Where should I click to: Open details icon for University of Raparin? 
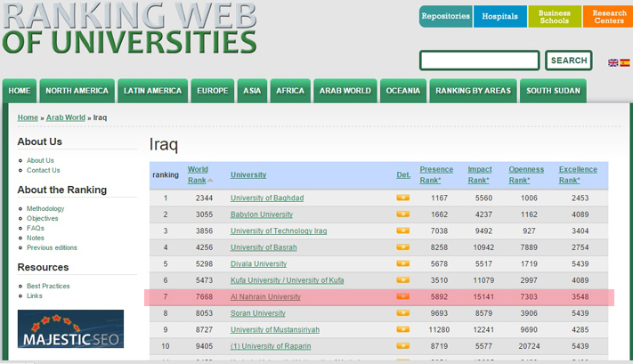pyautogui.click(x=402, y=346)
